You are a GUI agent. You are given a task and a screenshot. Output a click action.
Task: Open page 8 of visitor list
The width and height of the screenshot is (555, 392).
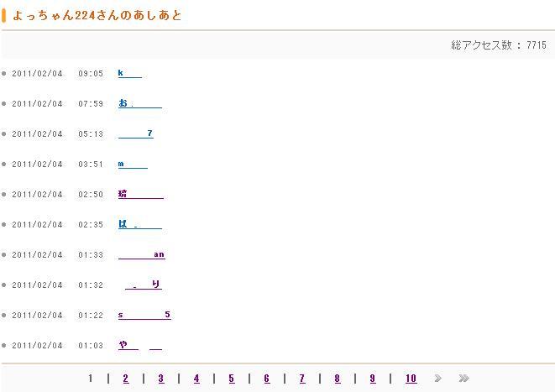[338, 379]
